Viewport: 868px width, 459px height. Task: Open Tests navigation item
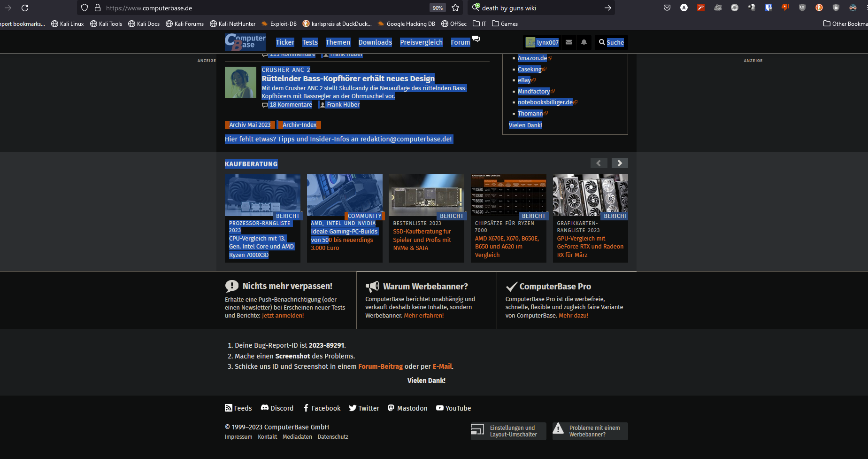pos(310,42)
